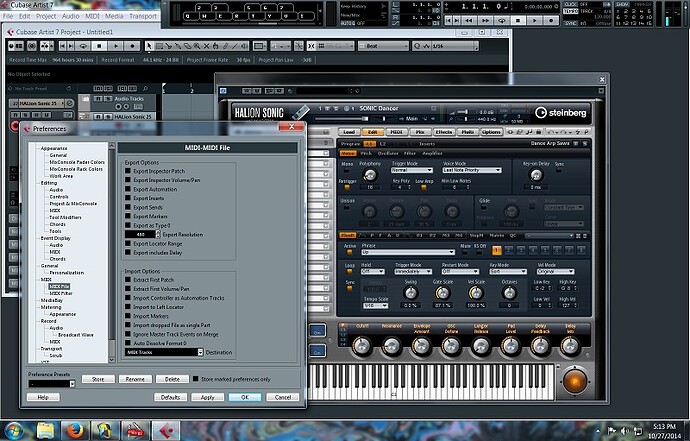
Task: Toggle the CLICK metronome button
Action: [571, 4]
